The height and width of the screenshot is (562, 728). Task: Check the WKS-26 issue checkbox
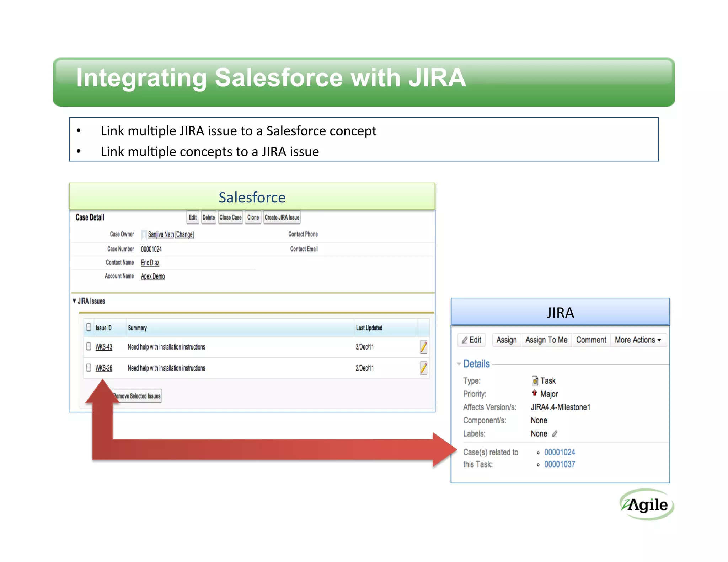[89, 368]
